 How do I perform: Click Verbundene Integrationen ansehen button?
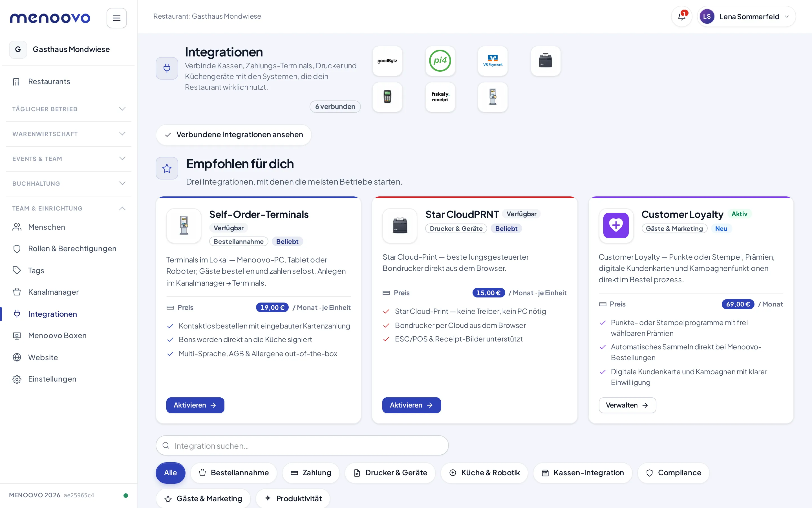233,135
